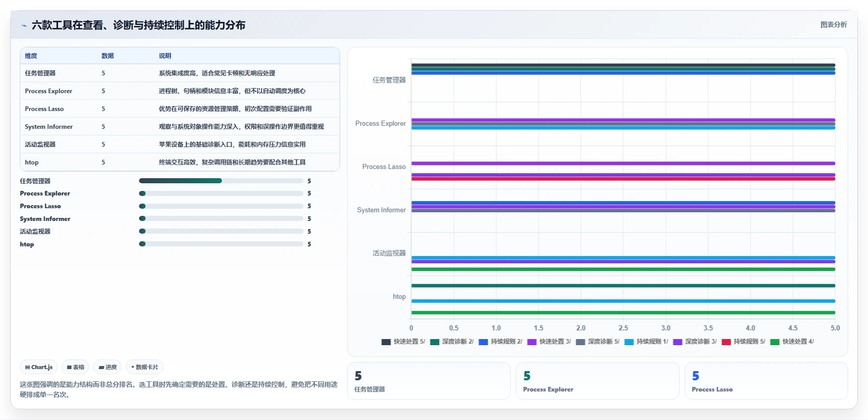Open the 任务管理器 data card
The width and height of the screenshot is (868, 420).
point(429,381)
